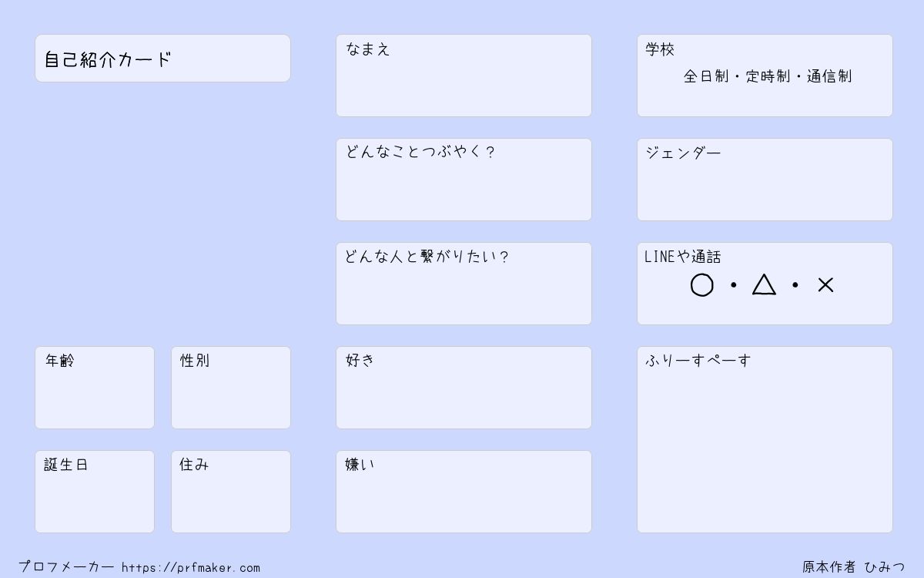Click the ふりーすぺーす free space area

[765, 439]
